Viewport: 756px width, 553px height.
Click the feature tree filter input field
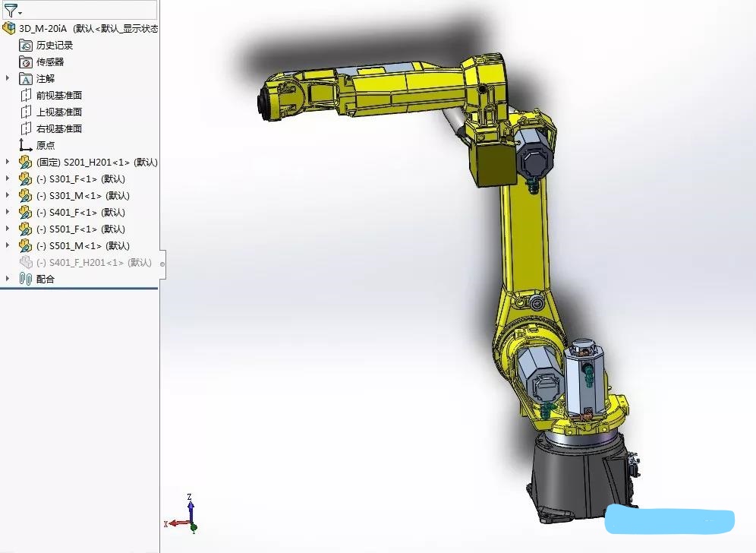coord(90,11)
